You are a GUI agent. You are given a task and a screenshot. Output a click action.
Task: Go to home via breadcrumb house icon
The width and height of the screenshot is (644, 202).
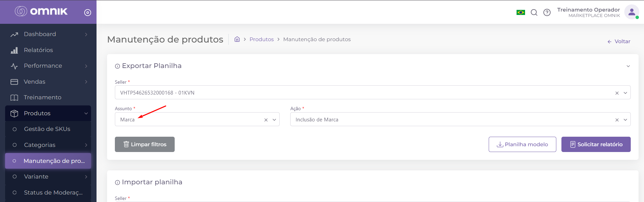(237, 39)
